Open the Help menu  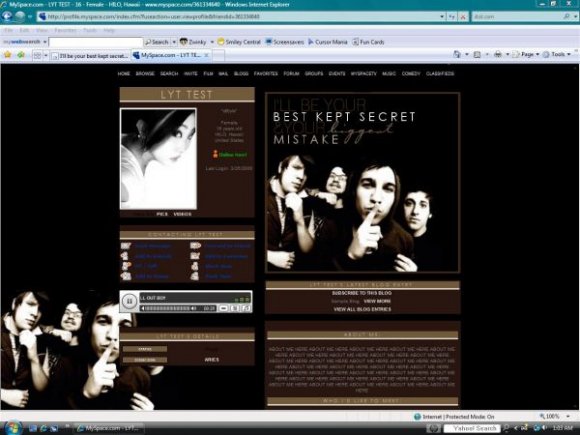point(108,30)
